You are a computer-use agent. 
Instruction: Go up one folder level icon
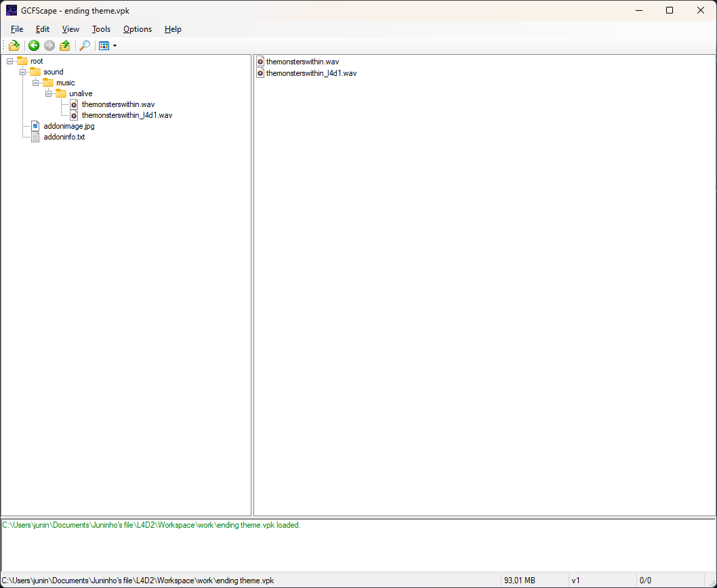pos(65,45)
